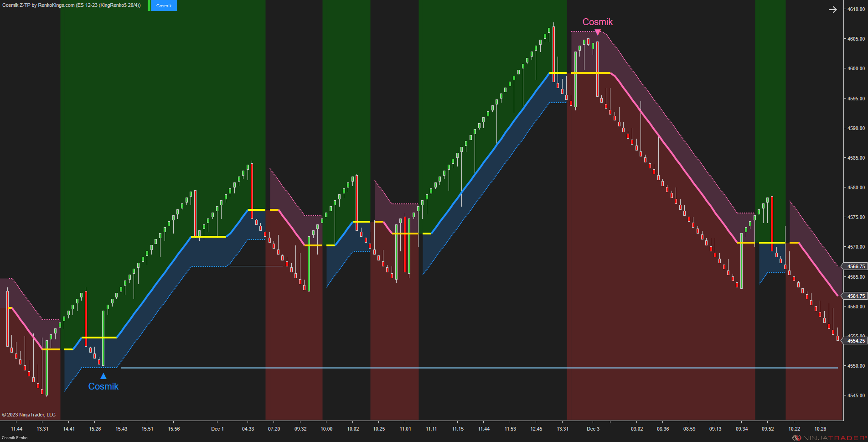This screenshot has width=868, height=442.
Task: Expand the Dec 1 session label on the time axis
Action: (217, 429)
